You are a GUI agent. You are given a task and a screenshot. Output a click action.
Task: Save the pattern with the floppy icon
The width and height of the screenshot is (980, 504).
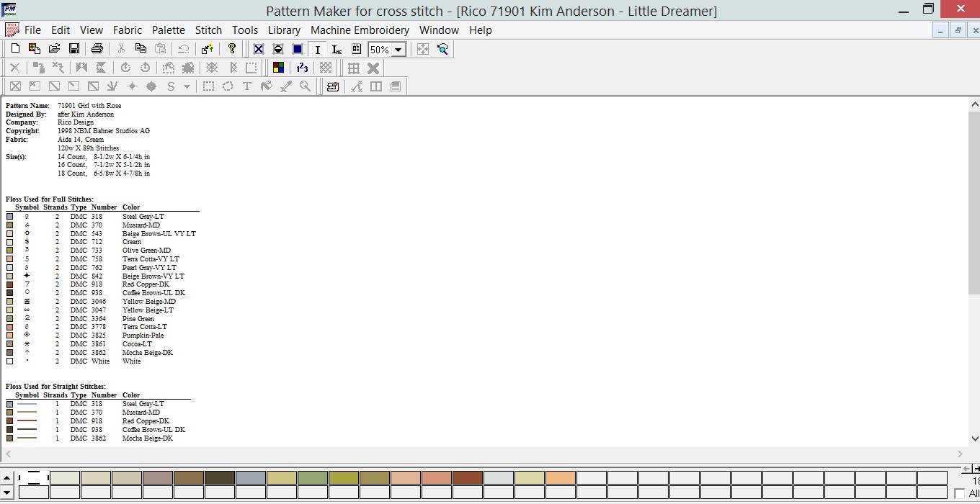click(x=73, y=49)
